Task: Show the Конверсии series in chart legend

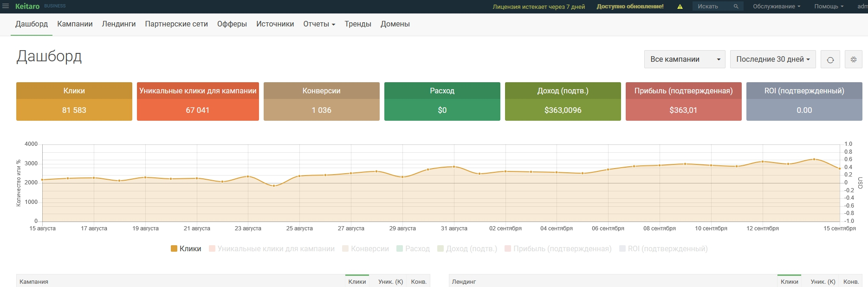Action: [366, 249]
